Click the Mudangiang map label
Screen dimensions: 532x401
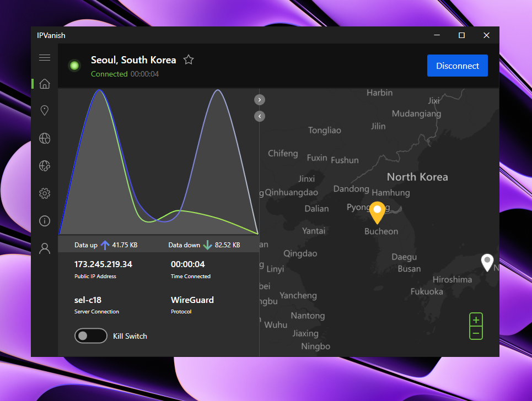416,114
